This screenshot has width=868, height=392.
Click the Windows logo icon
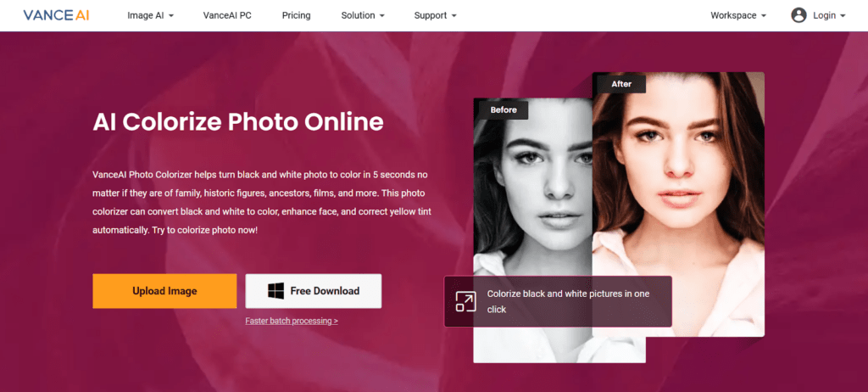point(275,290)
